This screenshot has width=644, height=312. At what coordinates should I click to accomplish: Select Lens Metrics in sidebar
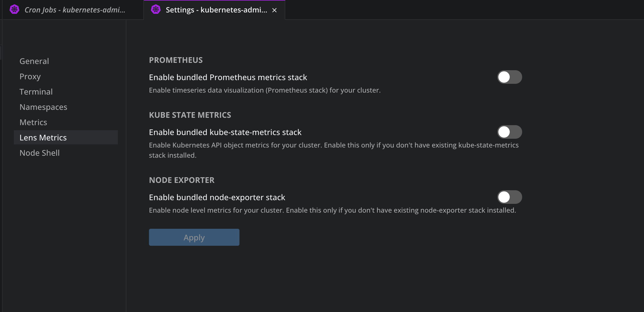(x=66, y=137)
